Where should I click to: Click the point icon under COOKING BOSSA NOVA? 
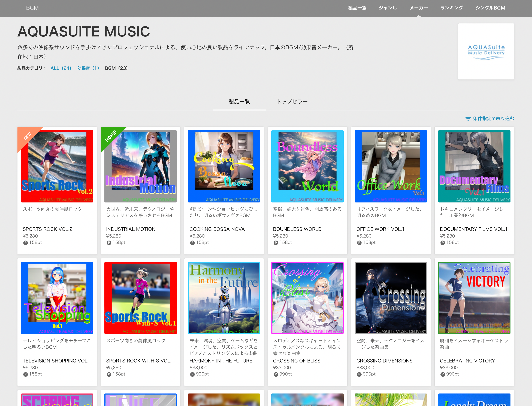pos(192,243)
